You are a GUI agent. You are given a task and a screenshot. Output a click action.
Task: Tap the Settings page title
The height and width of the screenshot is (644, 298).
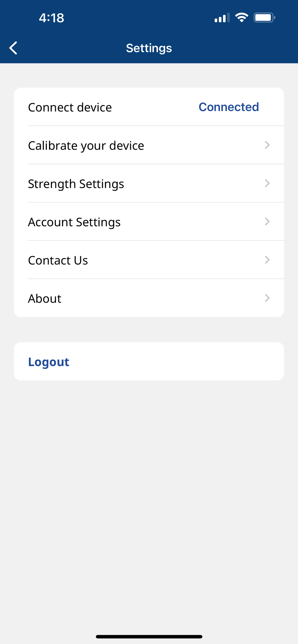(149, 48)
